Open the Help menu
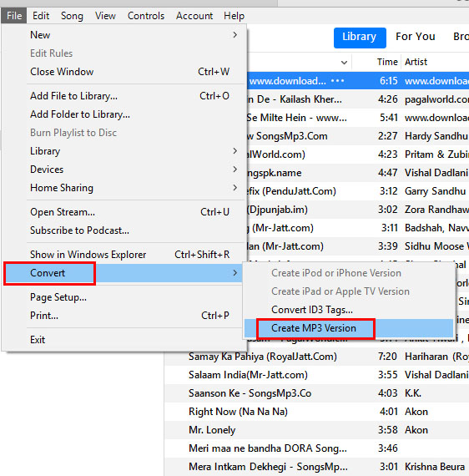The image size is (469, 476). pyautogui.click(x=234, y=16)
